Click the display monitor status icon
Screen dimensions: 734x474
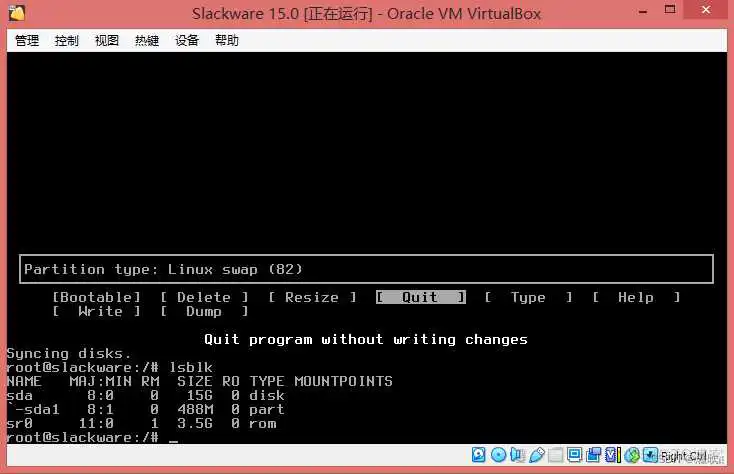574,454
